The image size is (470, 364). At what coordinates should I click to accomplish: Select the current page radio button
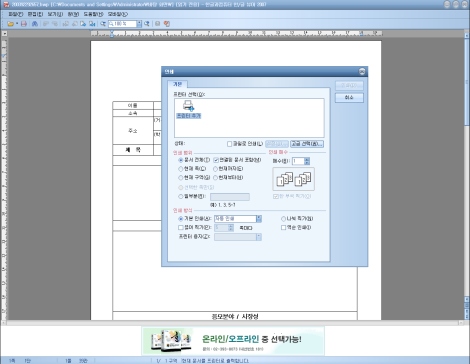[x=181, y=169]
